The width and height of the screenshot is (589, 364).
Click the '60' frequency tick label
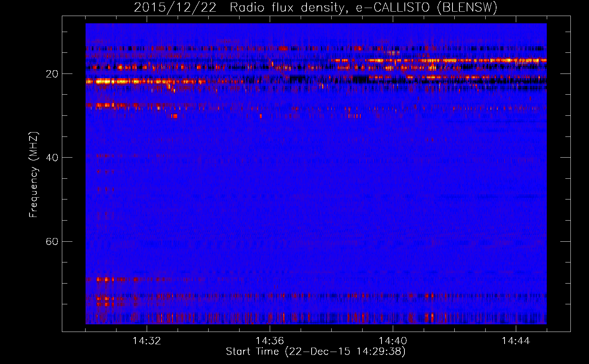(52, 241)
